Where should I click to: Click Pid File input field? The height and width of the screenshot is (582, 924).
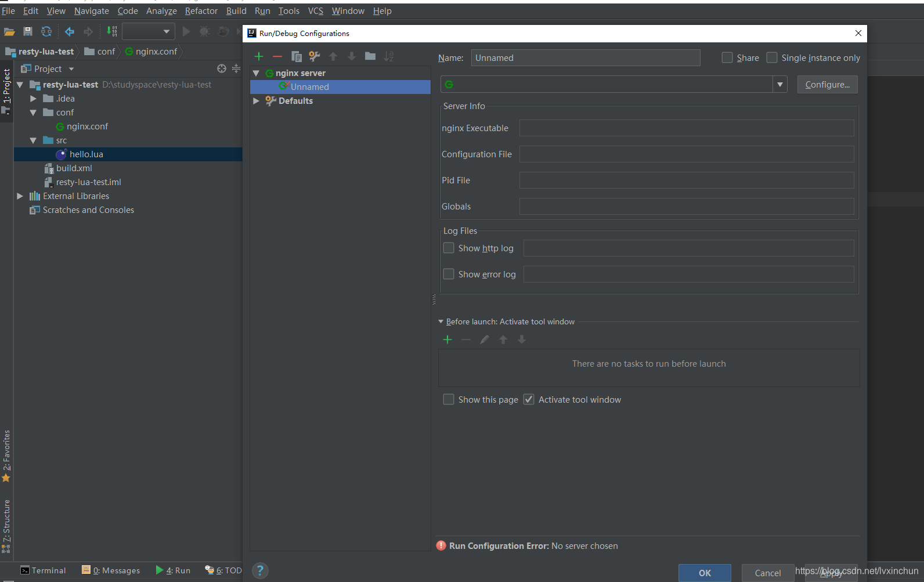click(x=687, y=180)
